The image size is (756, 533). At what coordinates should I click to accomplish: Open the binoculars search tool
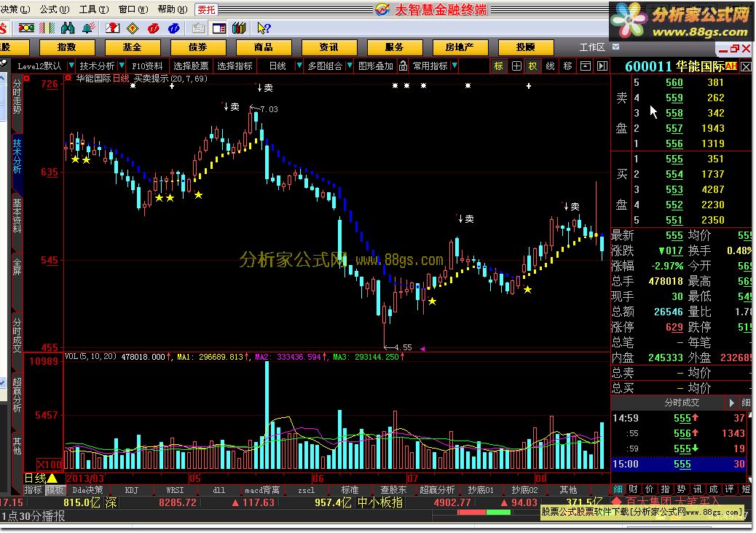tap(68, 28)
